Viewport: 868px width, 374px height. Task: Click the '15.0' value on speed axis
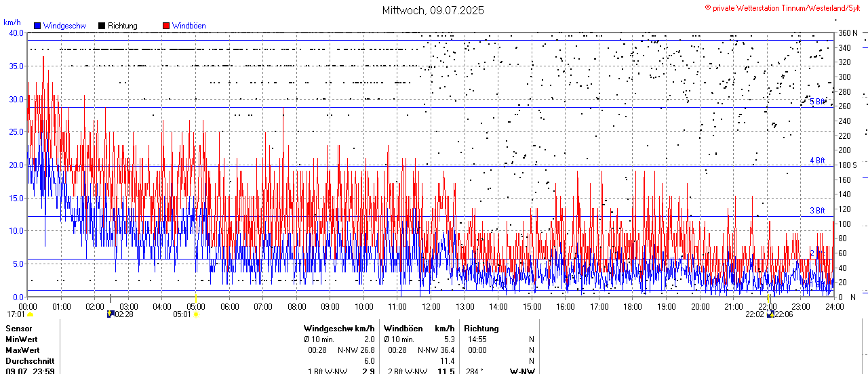coord(15,198)
